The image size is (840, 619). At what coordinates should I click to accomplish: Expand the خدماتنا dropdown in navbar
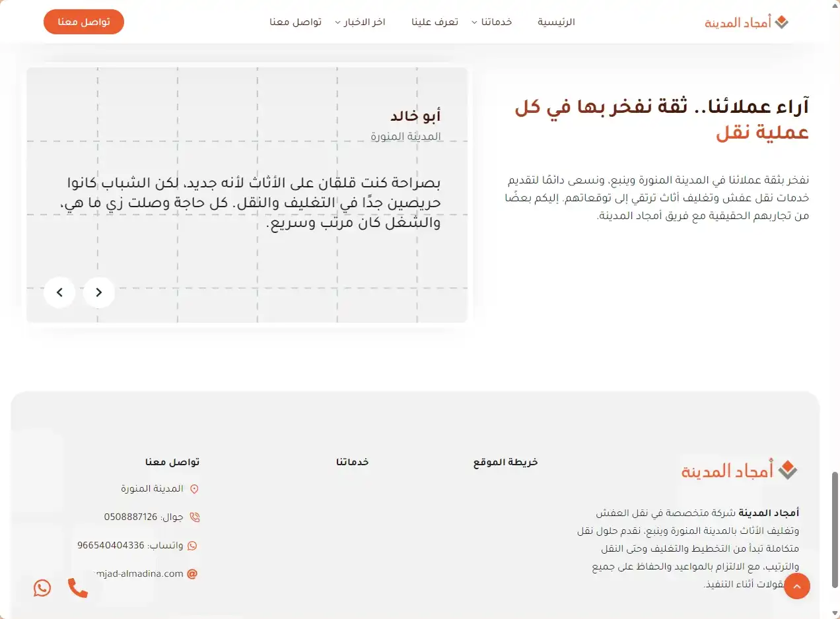(x=492, y=22)
